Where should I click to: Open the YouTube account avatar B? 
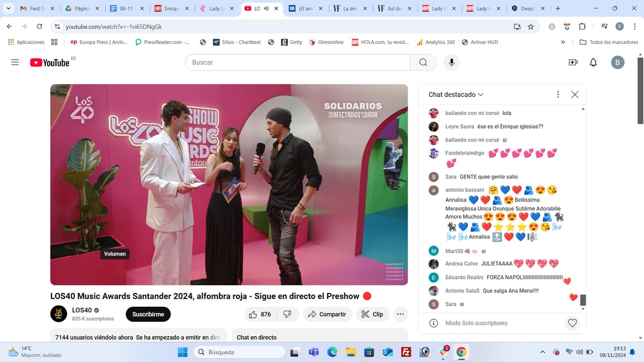pyautogui.click(x=618, y=62)
